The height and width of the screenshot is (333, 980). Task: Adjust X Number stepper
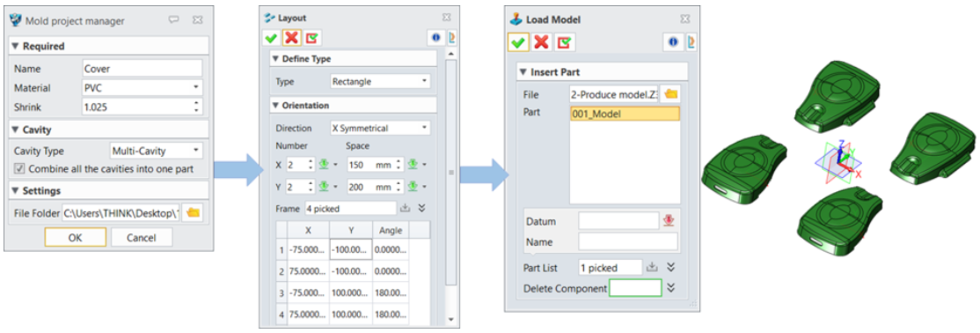click(311, 165)
